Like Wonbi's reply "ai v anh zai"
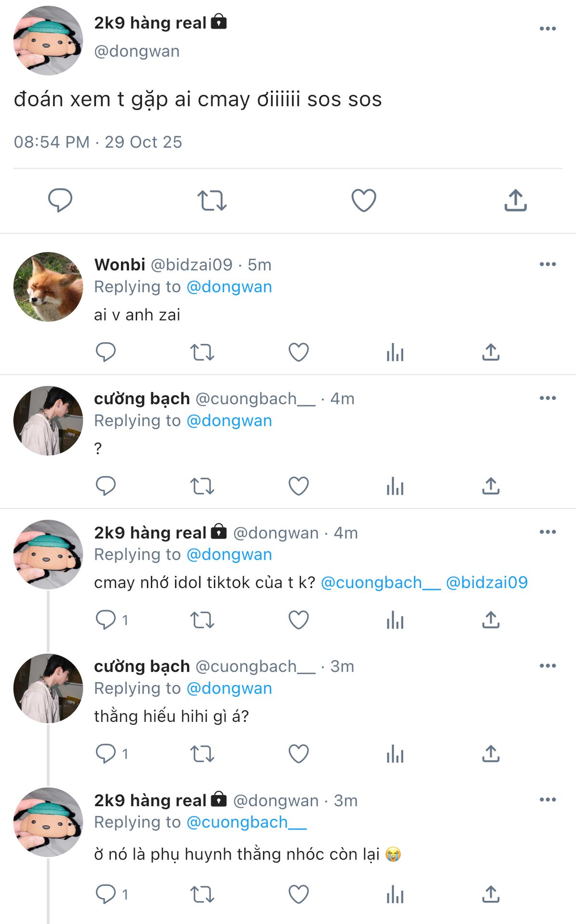Viewport: 576px width, 924px height. pyautogui.click(x=299, y=352)
